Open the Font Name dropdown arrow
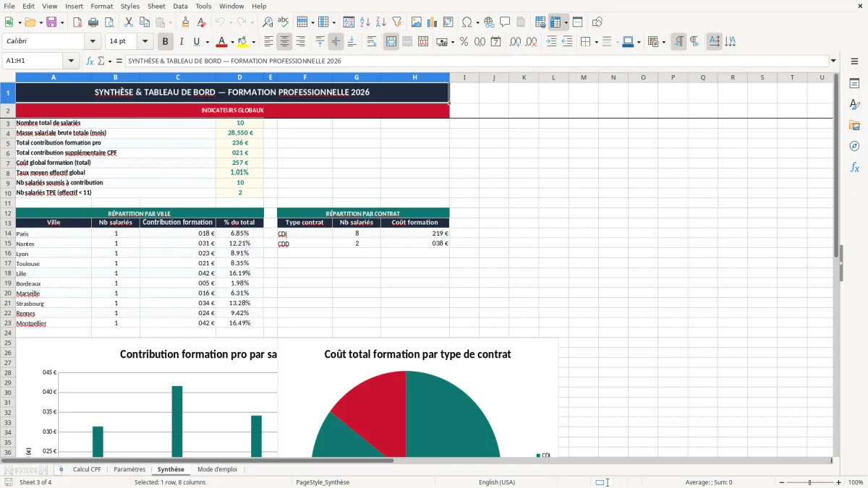 tap(93, 42)
